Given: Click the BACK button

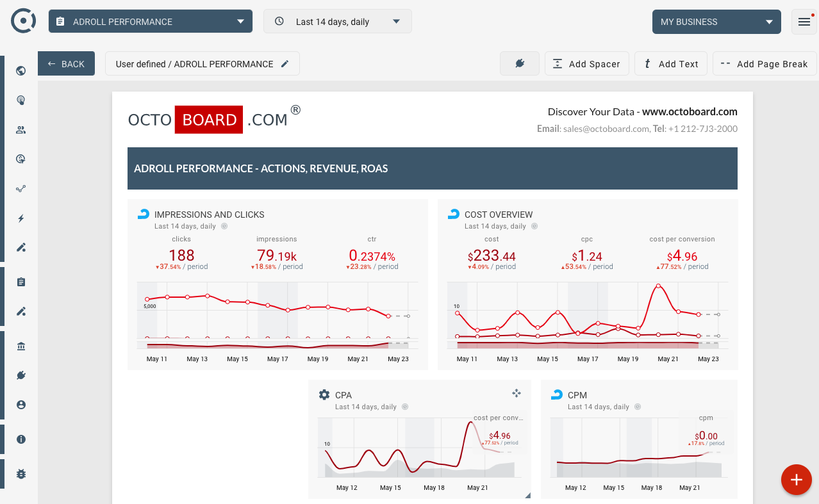Looking at the screenshot, I should 67,64.
